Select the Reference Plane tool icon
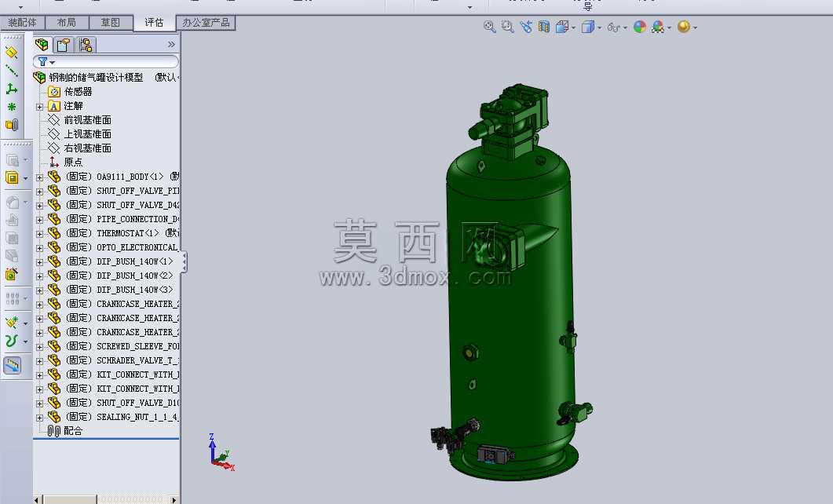833x504 pixels. click(x=12, y=53)
